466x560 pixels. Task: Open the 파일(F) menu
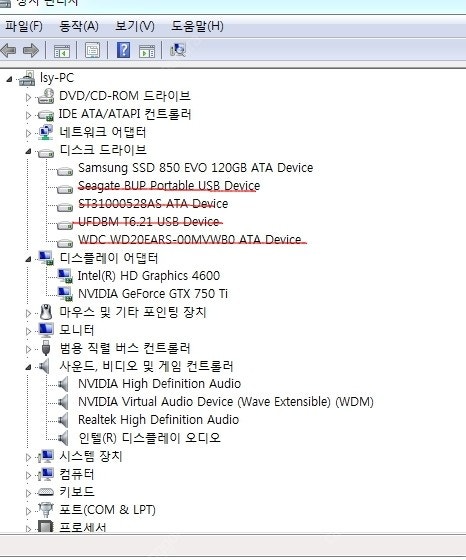point(24,26)
